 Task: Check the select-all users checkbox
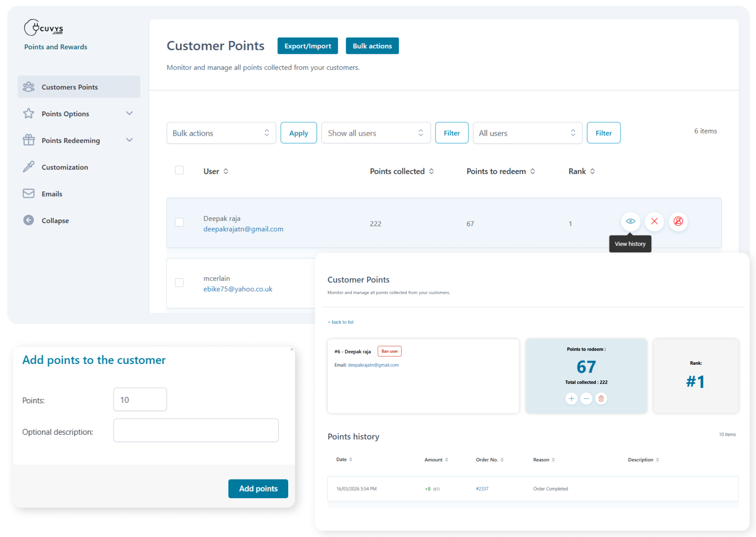coord(179,170)
